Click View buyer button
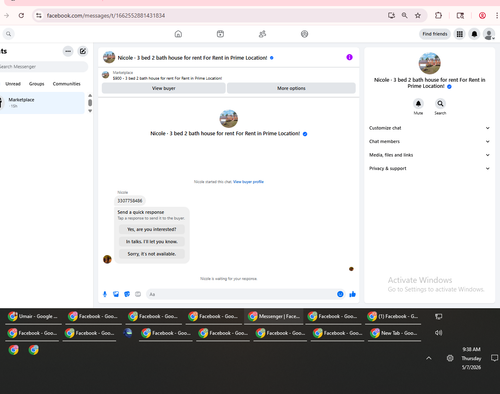 coord(164,88)
